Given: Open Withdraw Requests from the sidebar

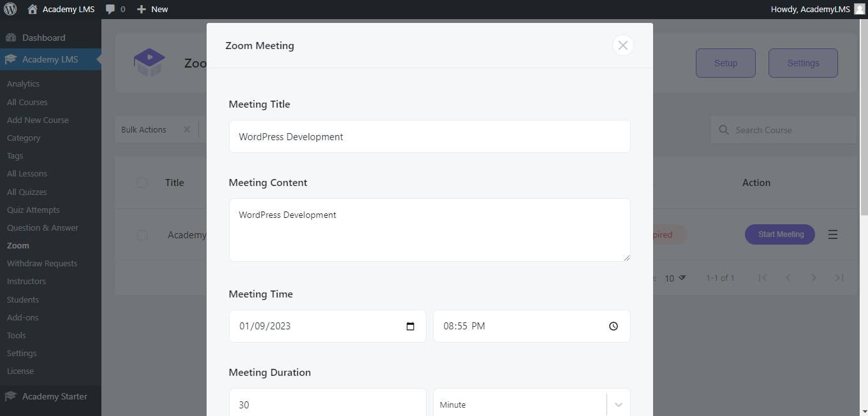Looking at the screenshot, I should pyautogui.click(x=41, y=263).
